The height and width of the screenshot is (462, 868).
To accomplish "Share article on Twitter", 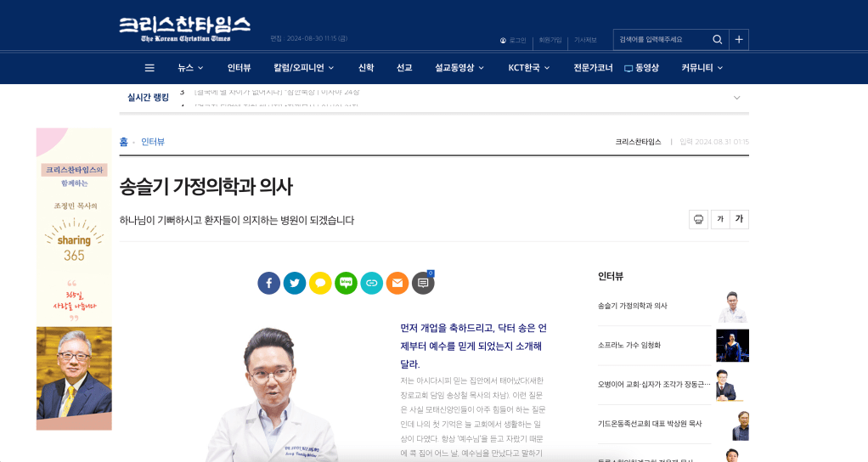I will click(295, 284).
